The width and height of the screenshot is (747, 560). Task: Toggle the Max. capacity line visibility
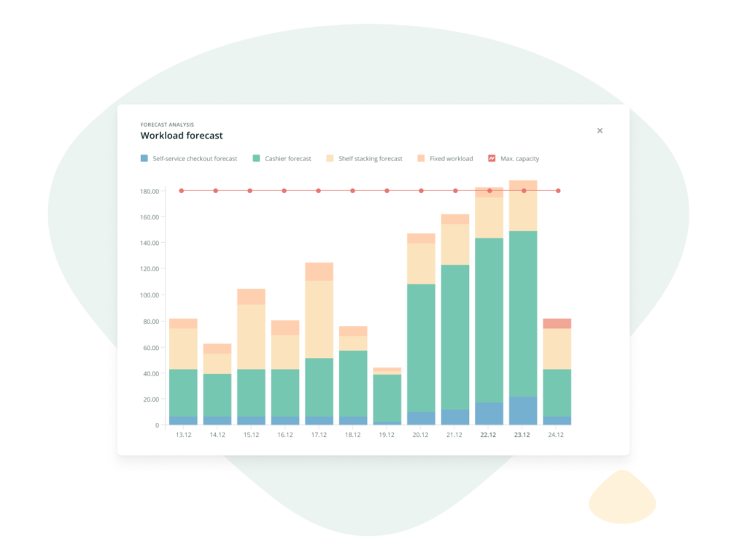click(490, 158)
